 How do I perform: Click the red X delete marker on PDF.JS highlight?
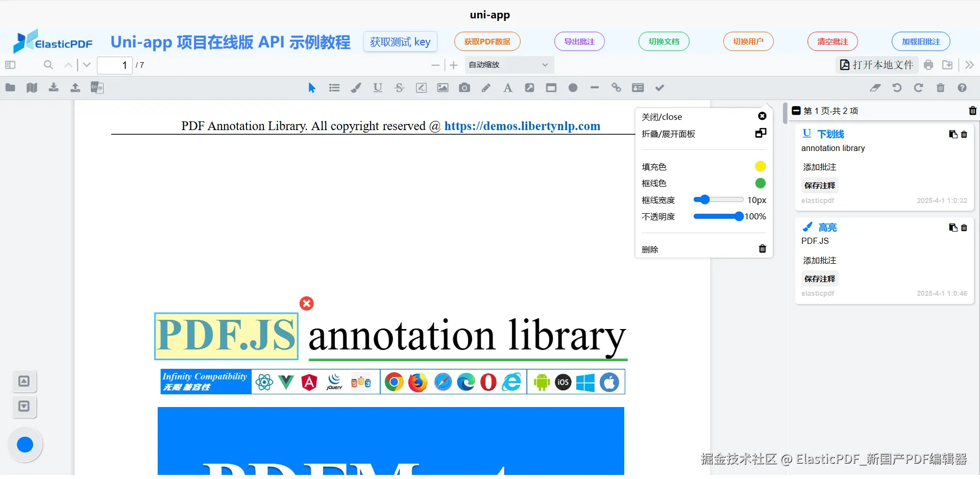click(306, 304)
